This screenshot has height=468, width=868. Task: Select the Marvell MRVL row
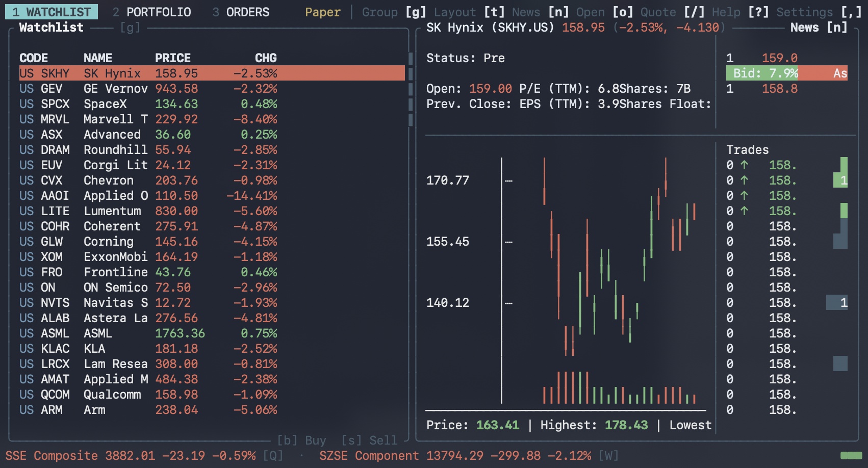pyautogui.click(x=212, y=119)
